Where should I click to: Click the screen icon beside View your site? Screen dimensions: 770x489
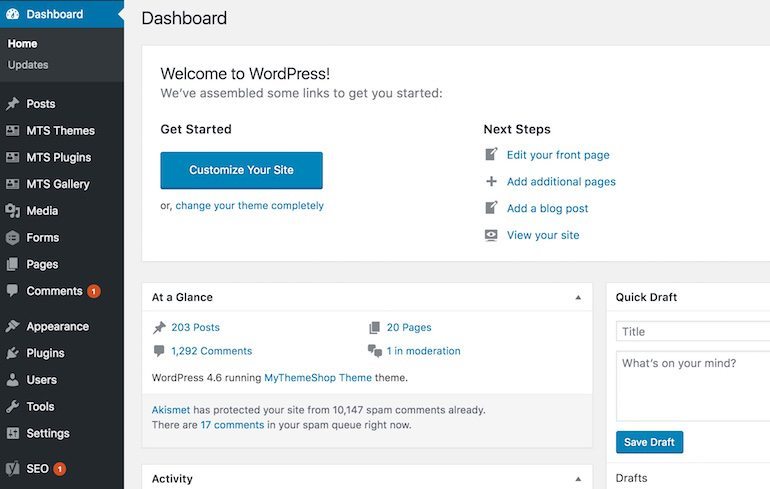click(x=491, y=235)
